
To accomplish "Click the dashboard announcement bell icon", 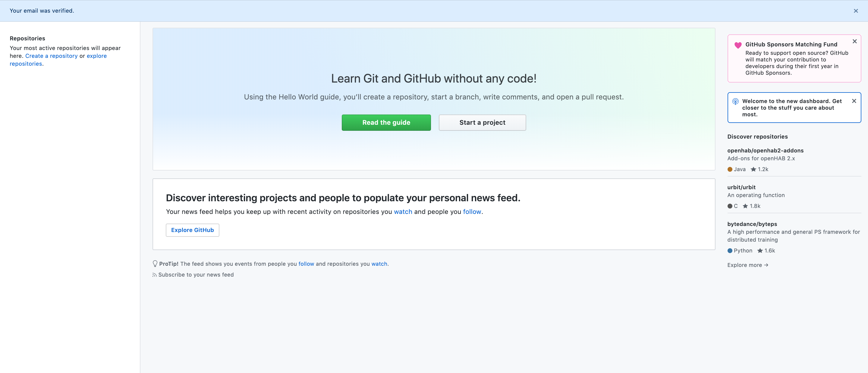I will pos(735,102).
